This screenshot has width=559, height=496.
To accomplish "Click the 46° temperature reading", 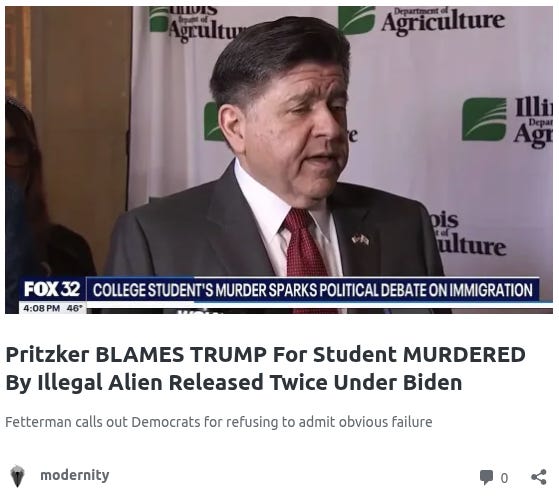I will [75, 308].
